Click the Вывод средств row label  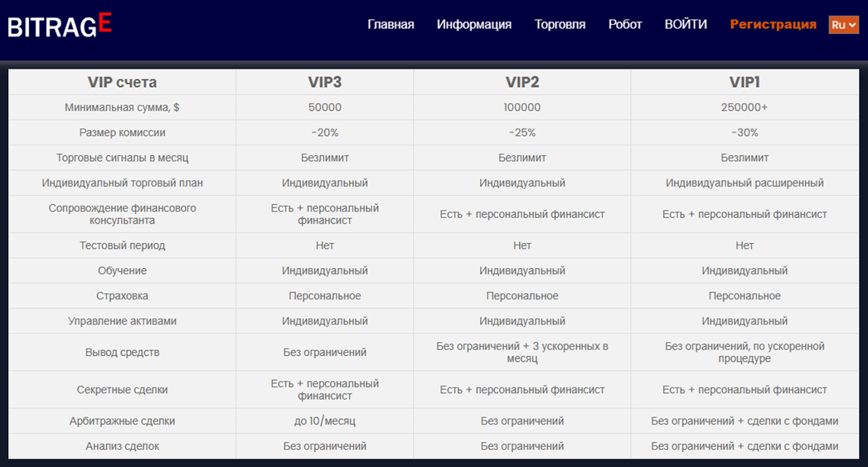point(122,352)
